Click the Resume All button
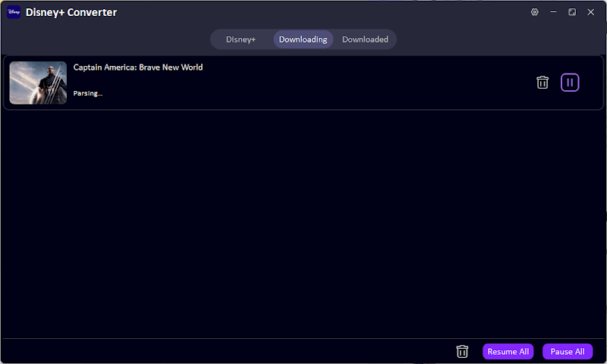The image size is (607, 364). [508, 352]
